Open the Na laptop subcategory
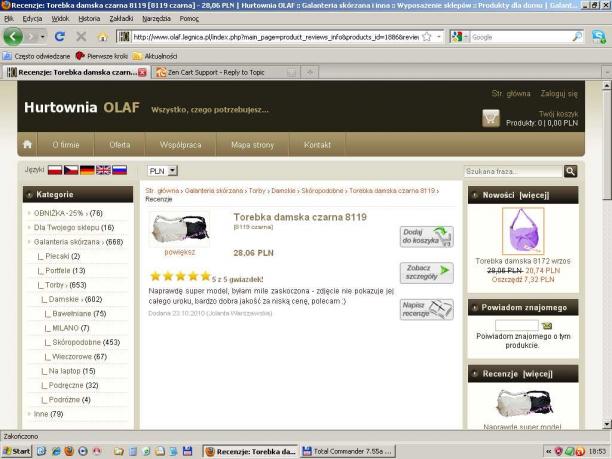Screen dimensions: 612x459 [64, 371]
